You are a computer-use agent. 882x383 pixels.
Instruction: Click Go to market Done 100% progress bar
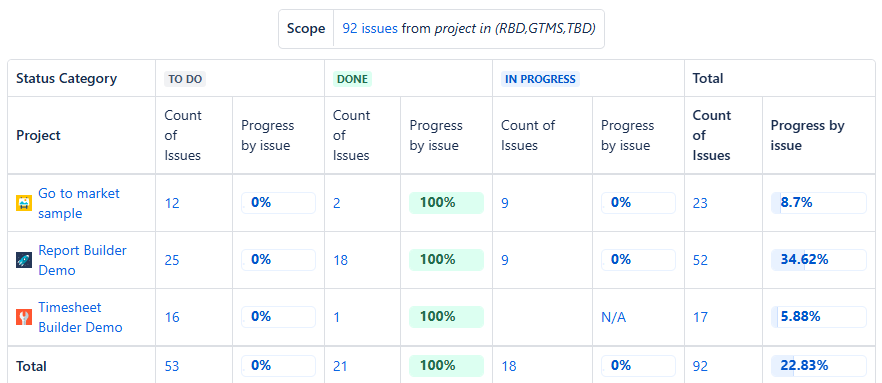[447, 202]
